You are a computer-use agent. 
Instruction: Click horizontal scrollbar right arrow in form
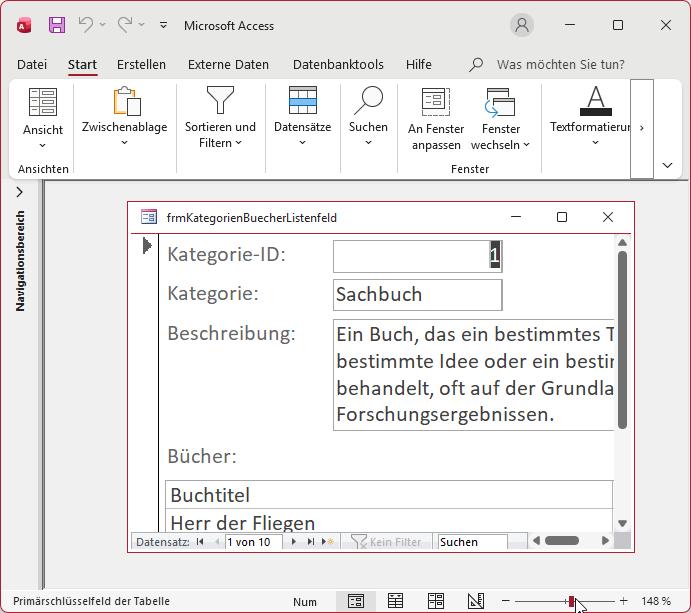[x=605, y=541]
